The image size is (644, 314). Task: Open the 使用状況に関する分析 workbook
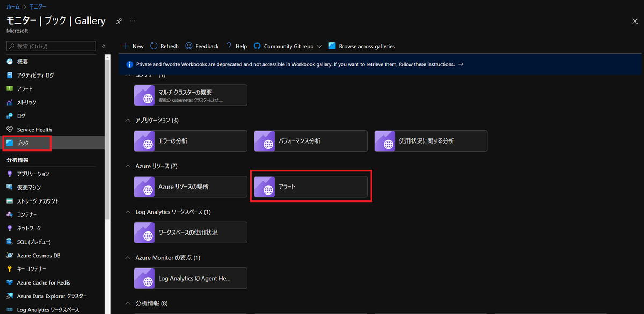pyautogui.click(x=431, y=141)
